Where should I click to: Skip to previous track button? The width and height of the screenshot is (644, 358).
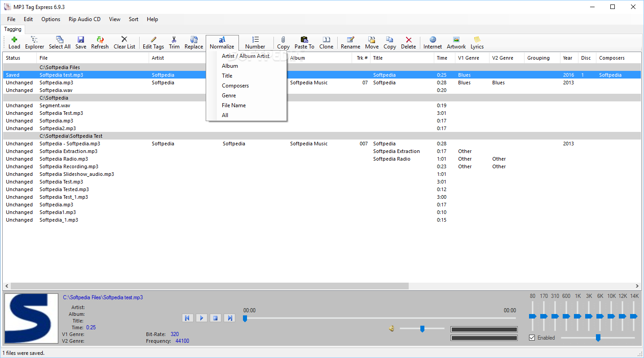click(x=188, y=318)
